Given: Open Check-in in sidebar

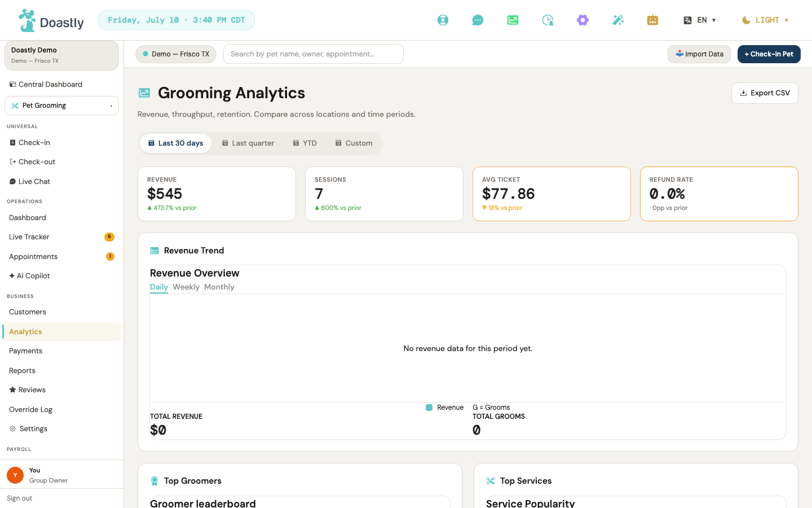Looking at the screenshot, I should point(61,143).
